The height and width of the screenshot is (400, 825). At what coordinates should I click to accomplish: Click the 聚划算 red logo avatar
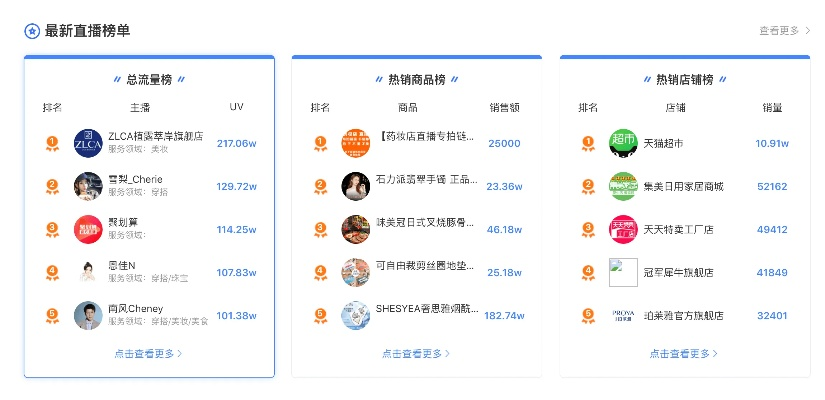coord(88,229)
